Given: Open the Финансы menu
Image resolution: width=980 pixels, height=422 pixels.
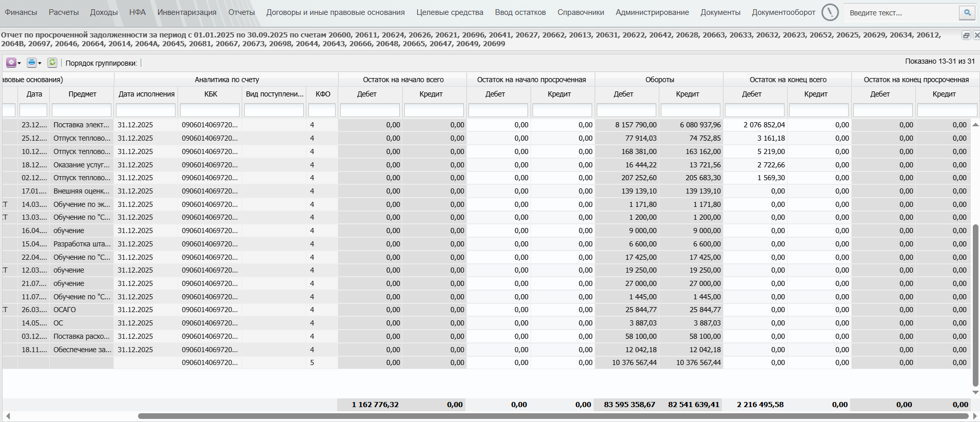Looking at the screenshot, I should pyautogui.click(x=21, y=12).
